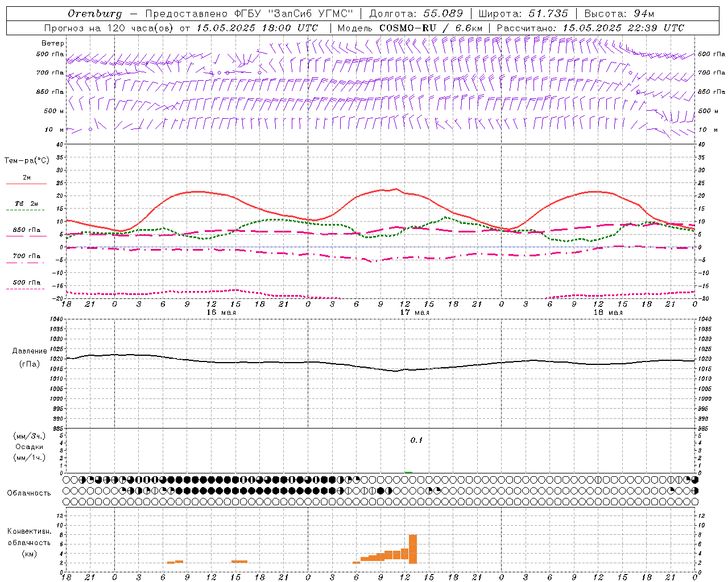Click the 10 м wind level label on left axis

click(x=54, y=130)
